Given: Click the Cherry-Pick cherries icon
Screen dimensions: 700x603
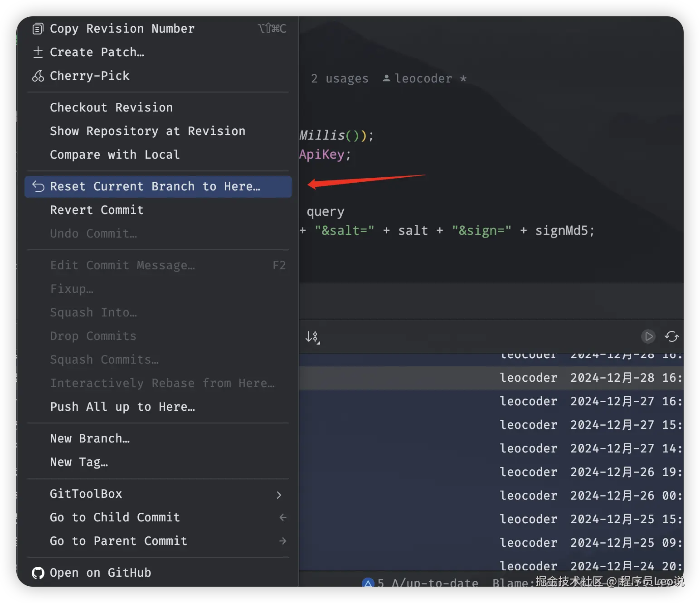Looking at the screenshot, I should click(x=38, y=76).
